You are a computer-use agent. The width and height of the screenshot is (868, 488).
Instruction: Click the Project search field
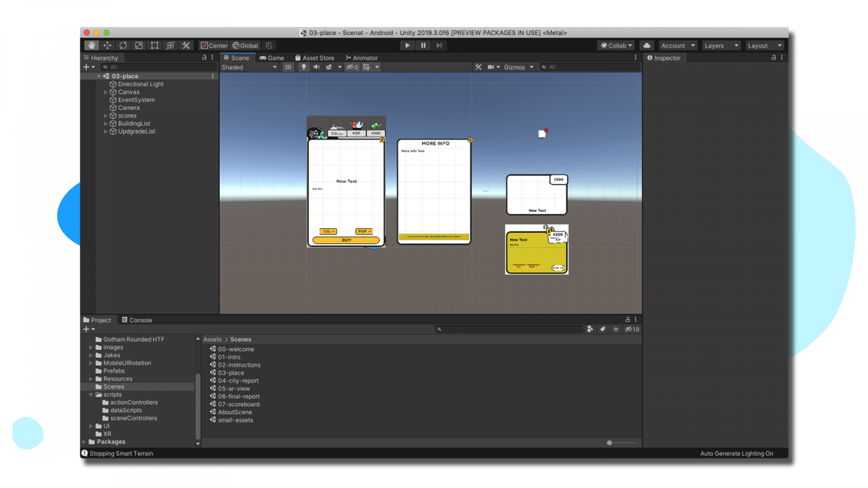[x=509, y=329]
